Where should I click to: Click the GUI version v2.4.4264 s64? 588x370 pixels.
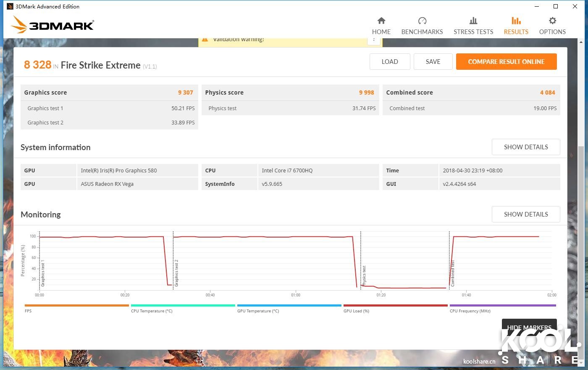(499, 184)
